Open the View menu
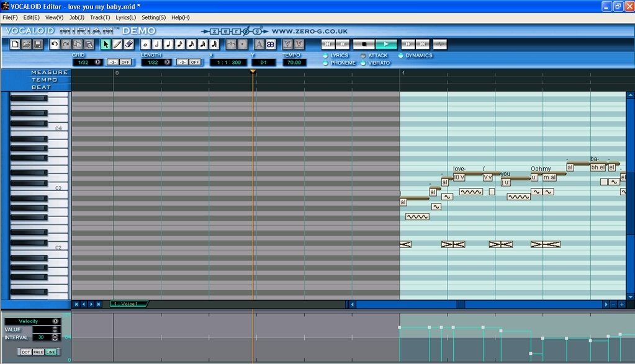 (x=54, y=17)
